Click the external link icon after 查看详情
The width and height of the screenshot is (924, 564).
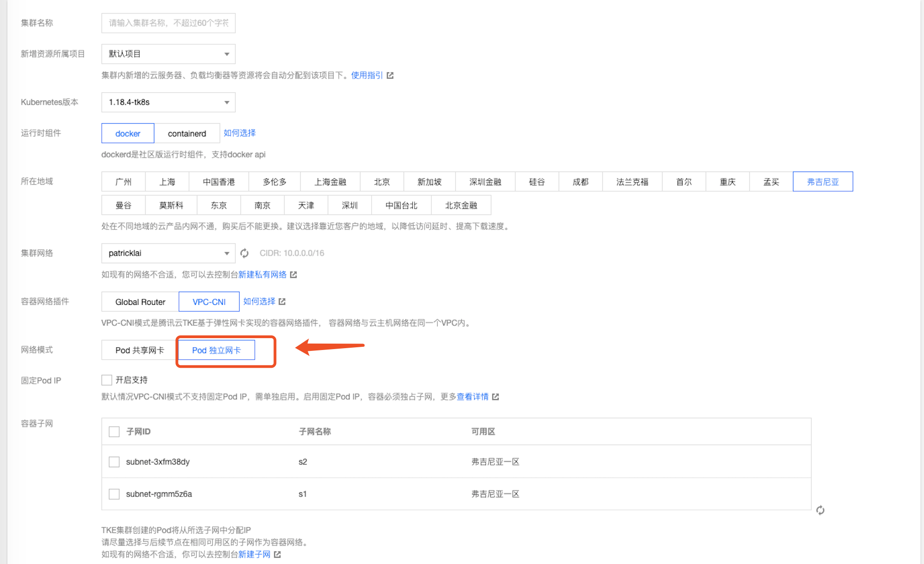click(495, 397)
